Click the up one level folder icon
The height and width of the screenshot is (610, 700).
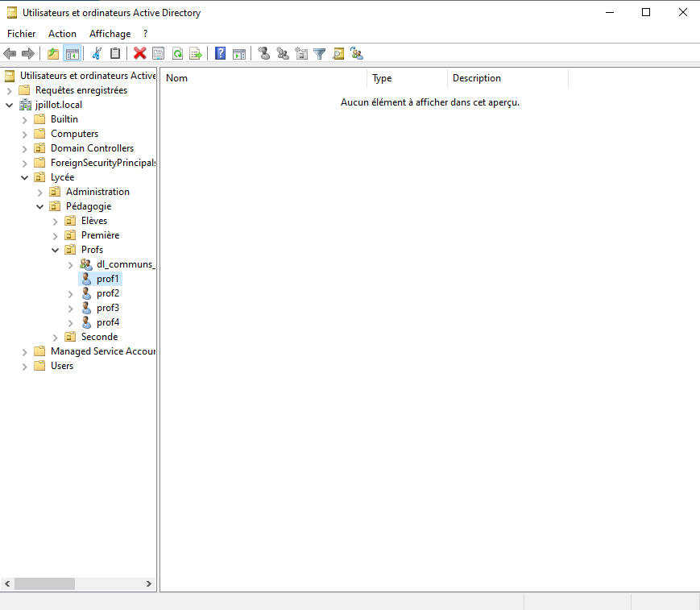pyautogui.click(x=53, y=54)
